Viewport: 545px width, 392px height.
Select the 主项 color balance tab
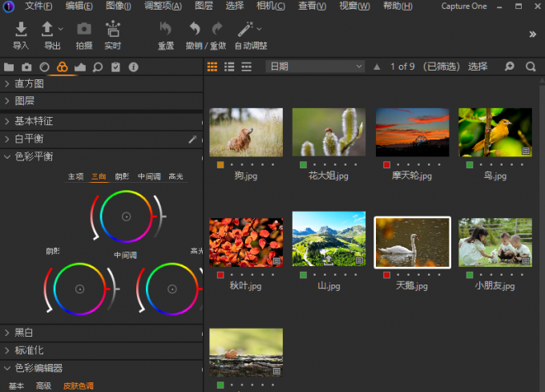pos(76,176)
